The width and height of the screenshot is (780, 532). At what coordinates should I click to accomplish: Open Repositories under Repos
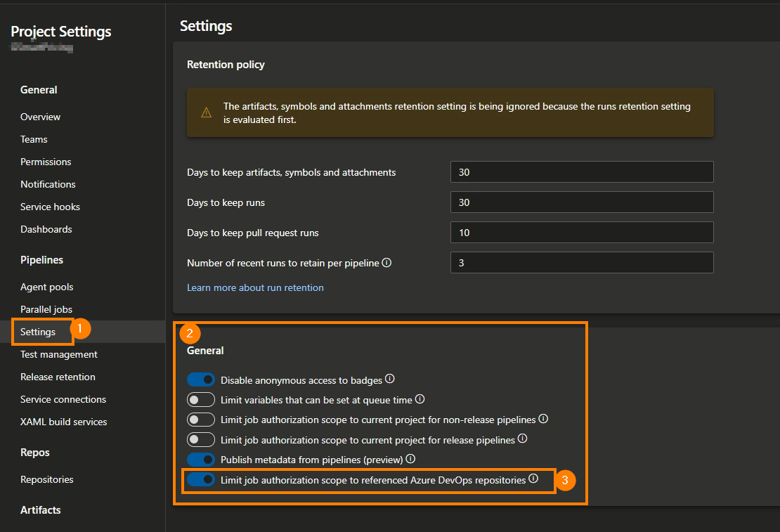click(x=47, y=479)
